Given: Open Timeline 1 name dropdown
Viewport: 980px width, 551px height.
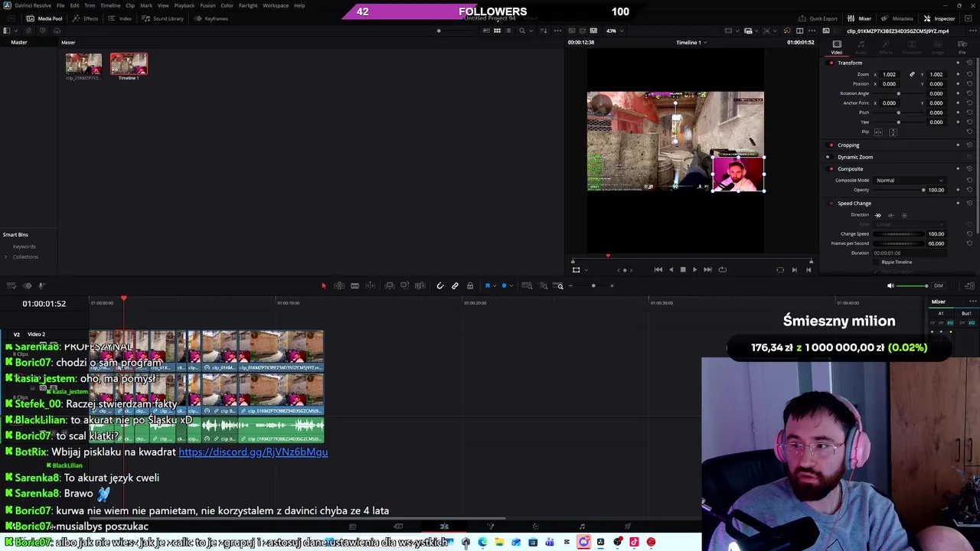Looking at the screenshot, I should click(691, 42).
